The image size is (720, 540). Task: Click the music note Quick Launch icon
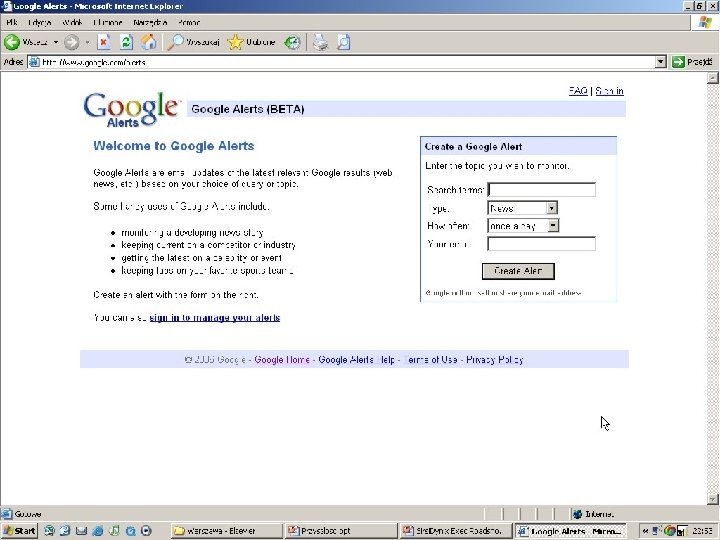[x=114, y=531]
